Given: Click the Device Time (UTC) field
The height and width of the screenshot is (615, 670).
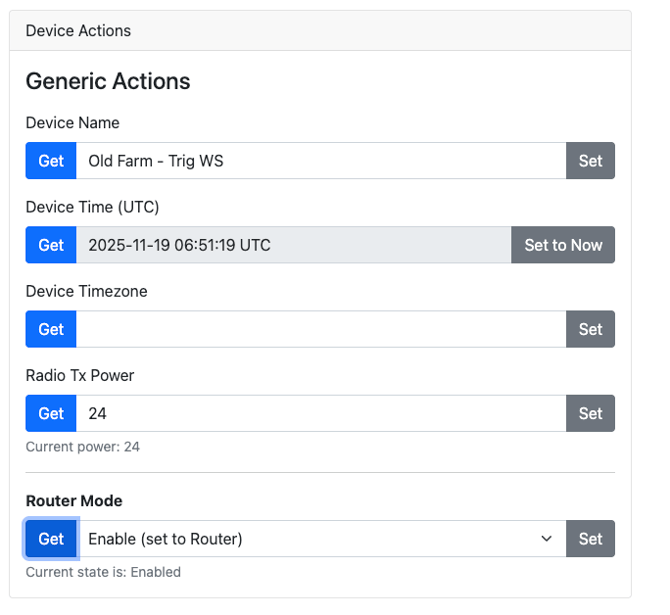Looking at the screenshot, I should (293, 245).
